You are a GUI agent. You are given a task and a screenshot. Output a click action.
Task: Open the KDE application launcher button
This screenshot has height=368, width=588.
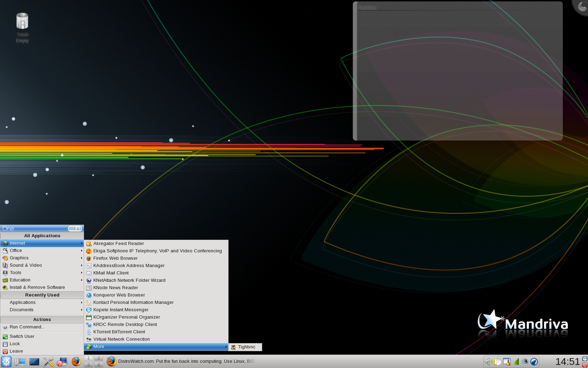(6, 361)
